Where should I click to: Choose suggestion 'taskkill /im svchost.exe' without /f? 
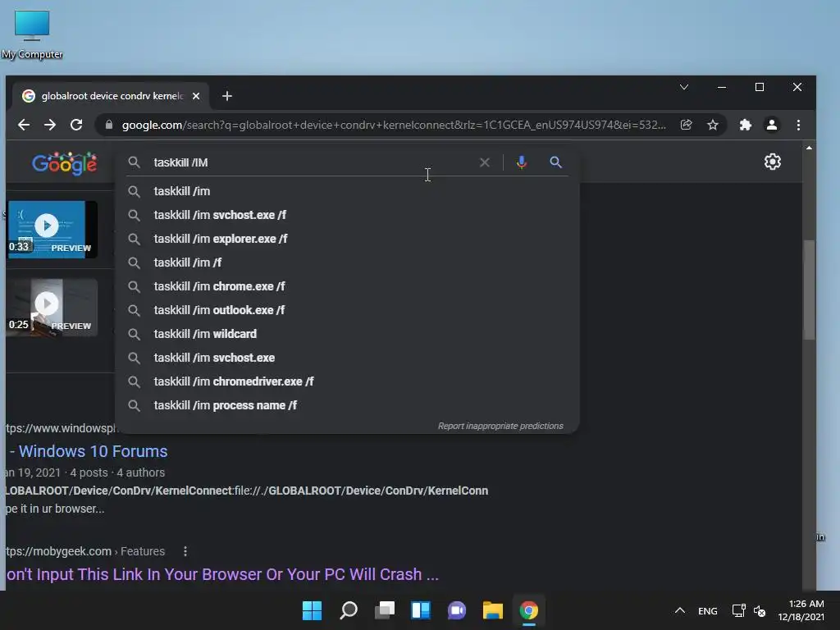coord(347,358)
